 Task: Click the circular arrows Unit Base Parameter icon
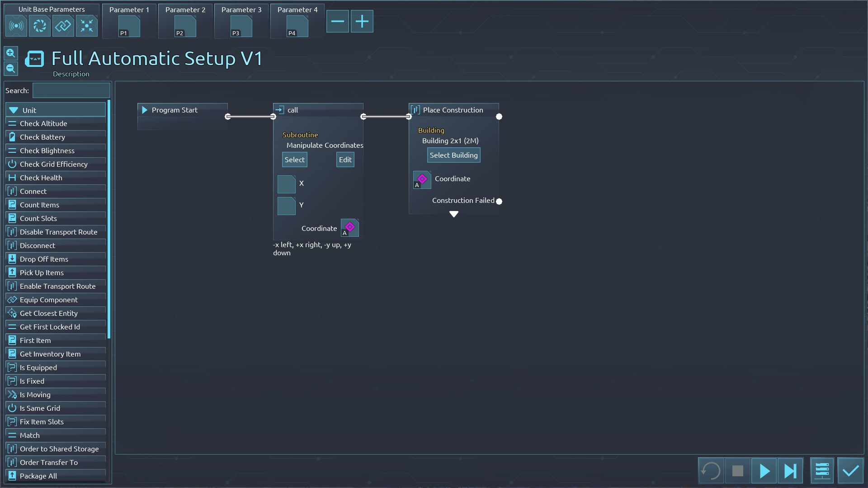coord(40,26)
